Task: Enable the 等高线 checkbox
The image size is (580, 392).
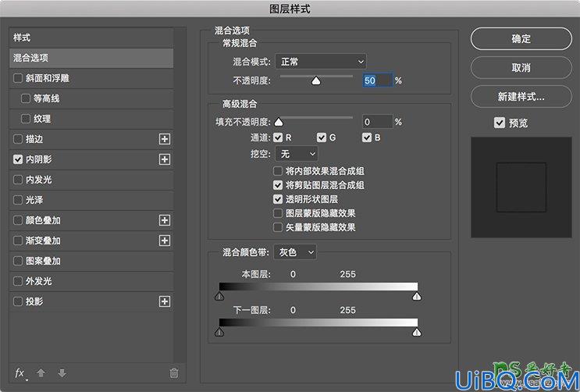Action: point(26,98)
